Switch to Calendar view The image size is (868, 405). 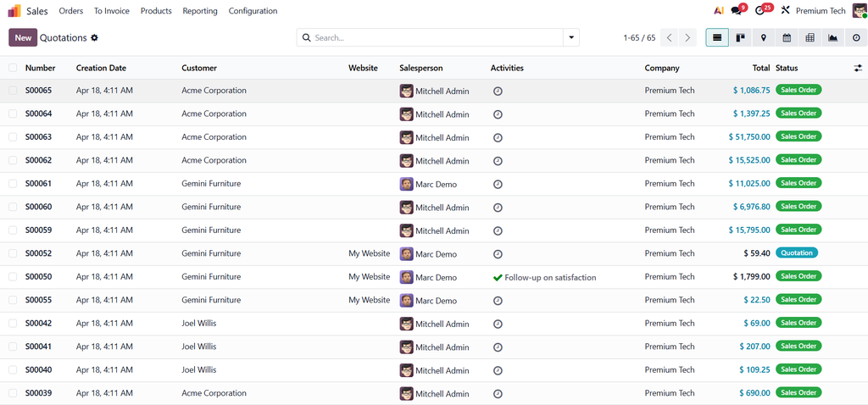pos(787,38)
